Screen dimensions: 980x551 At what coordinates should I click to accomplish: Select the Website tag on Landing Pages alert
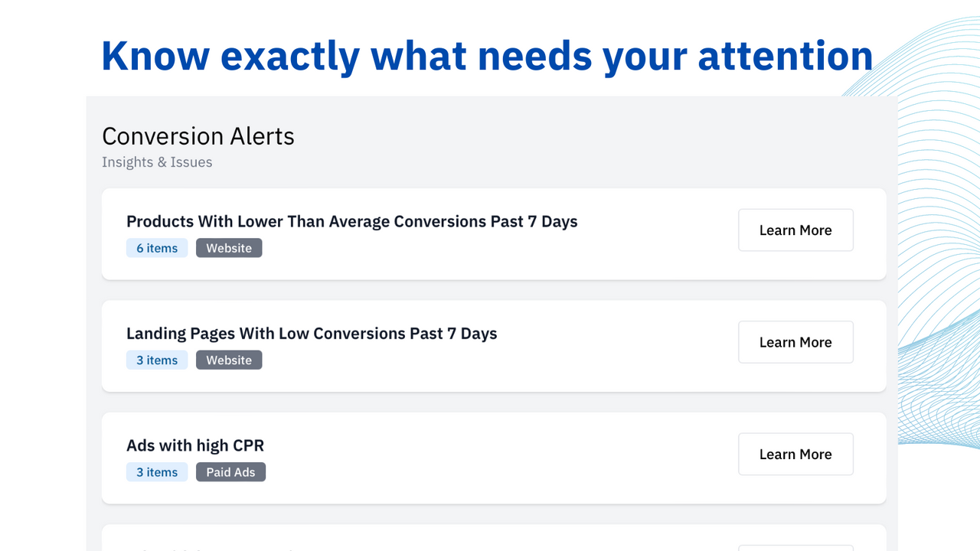coord(229,360)
